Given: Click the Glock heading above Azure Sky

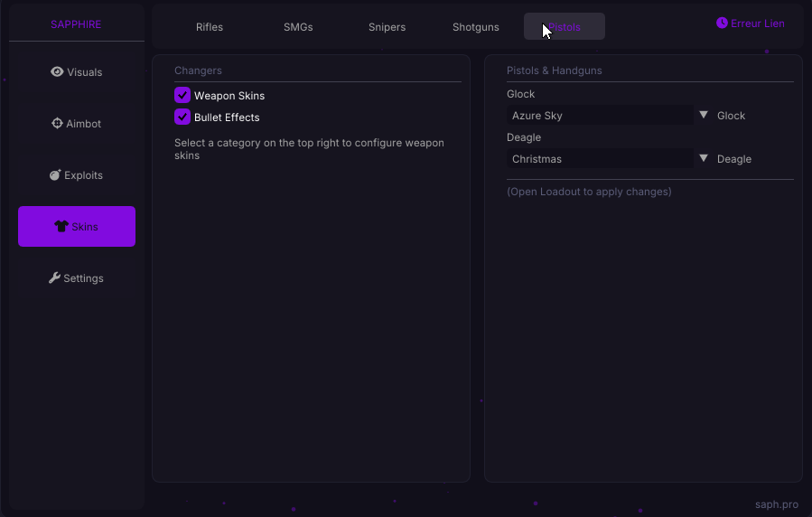Looking at the screenshot, I should coord(520,94).
